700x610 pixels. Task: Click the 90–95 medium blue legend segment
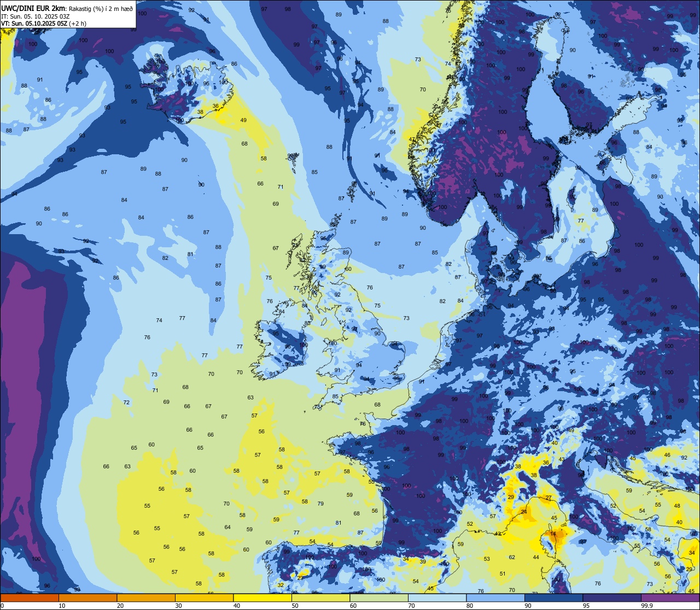point(553,597)
